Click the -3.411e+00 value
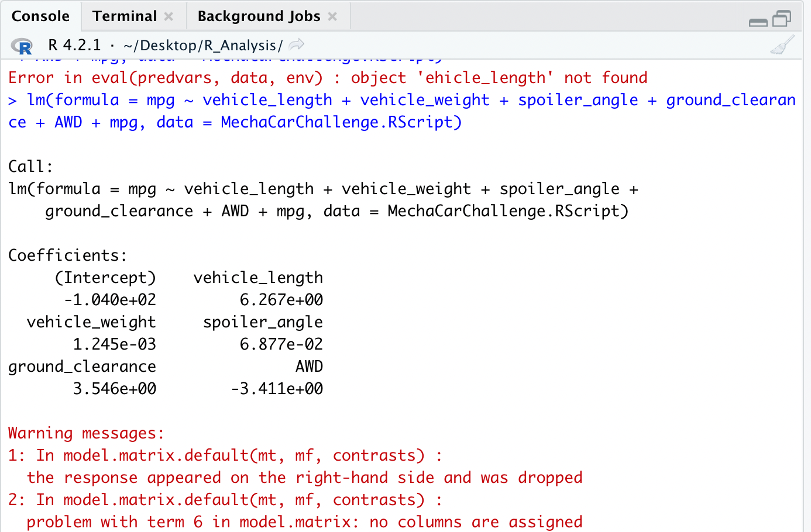 point(277,389)
